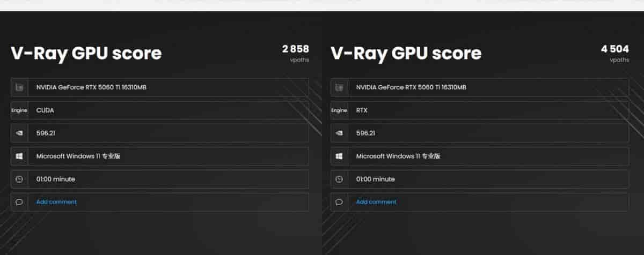This screenshot has width=644, height=255.
Task: Click the Windows logo icon in RTX panel
Action: pos(339,156)
